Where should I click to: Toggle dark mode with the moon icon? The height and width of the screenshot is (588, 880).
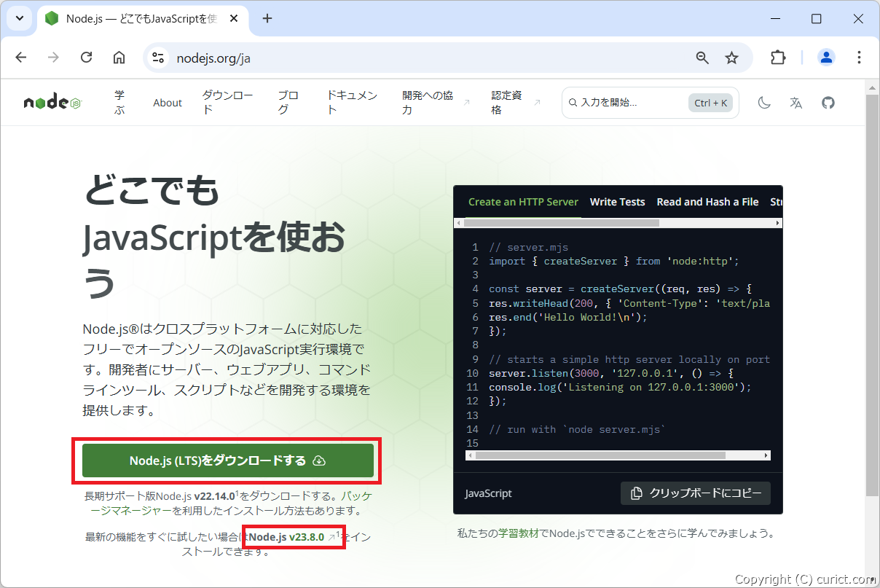pos(764,103)
